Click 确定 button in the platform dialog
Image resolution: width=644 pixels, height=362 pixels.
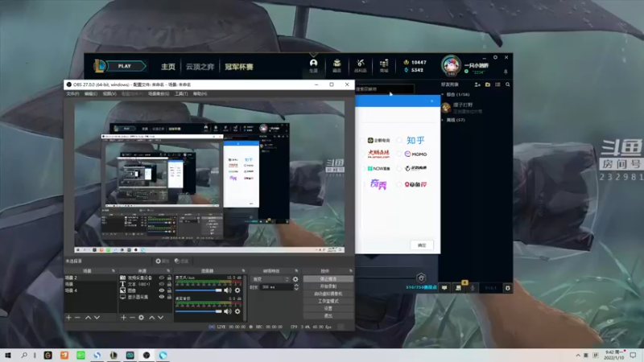coord(422,245)
